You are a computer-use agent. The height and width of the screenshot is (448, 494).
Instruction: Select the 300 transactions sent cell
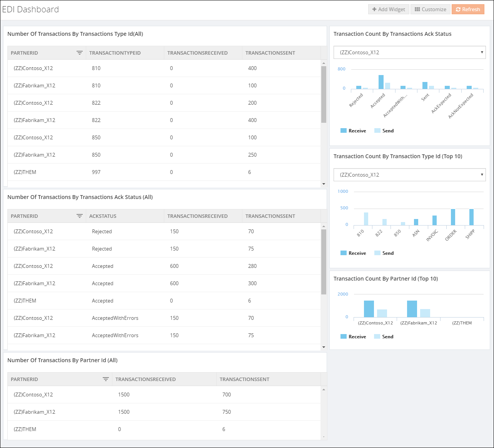(252, 283)
